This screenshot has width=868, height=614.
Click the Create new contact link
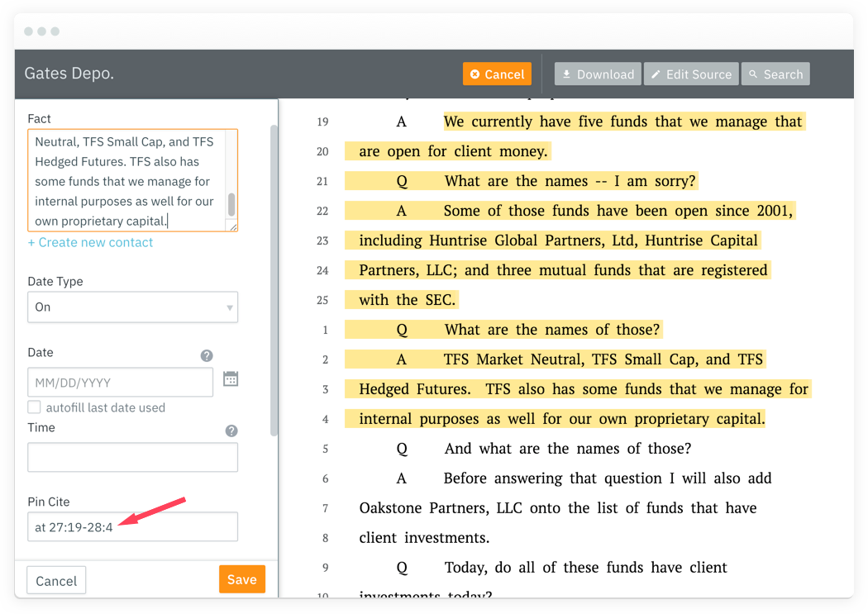90,243
